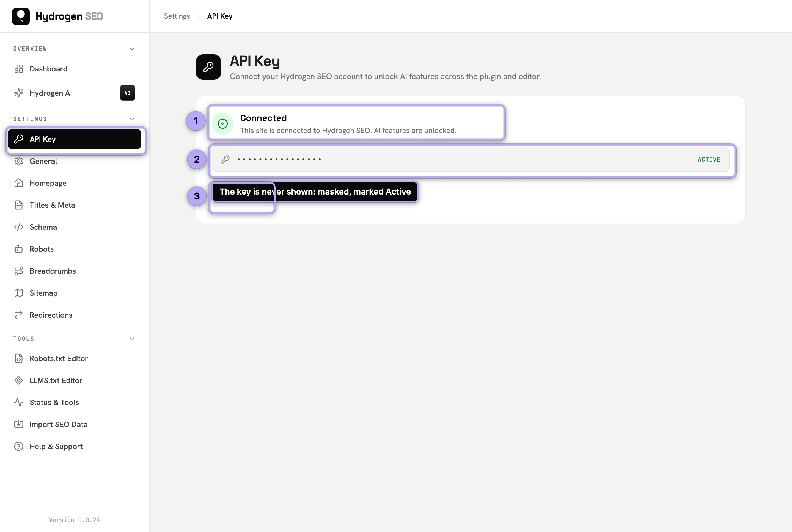Click the ACTIVE status label
The width and height of the screenshot is (792, 532).
coord(709,159)
